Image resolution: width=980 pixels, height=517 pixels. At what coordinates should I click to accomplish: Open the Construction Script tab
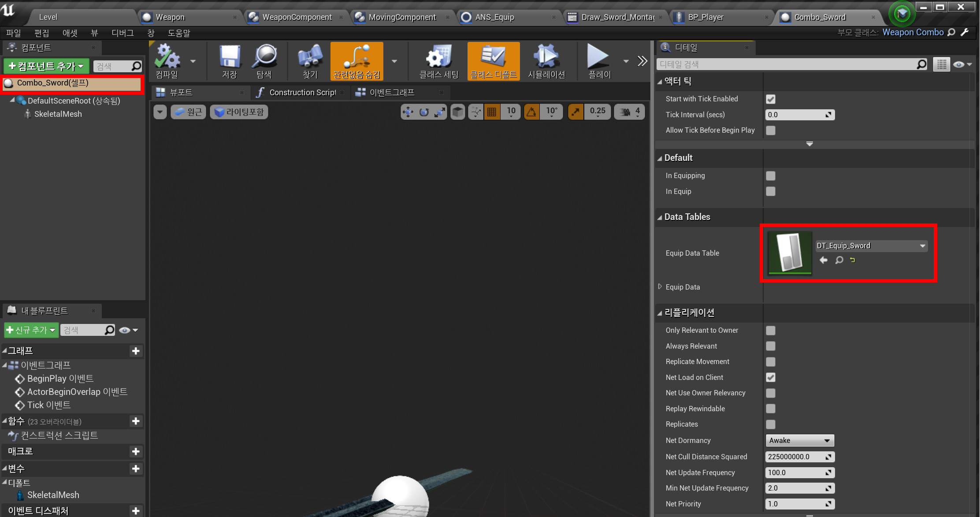302,93
